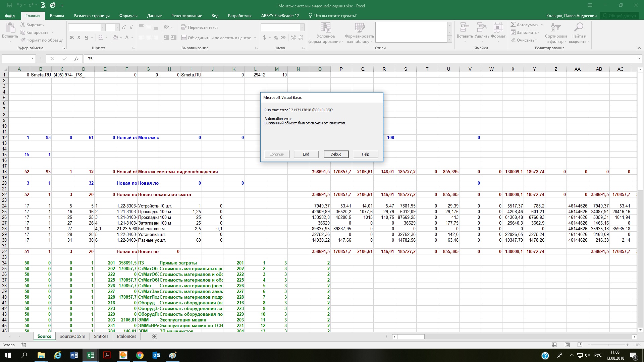Open the number format dropdown
The height and width of the screenshot is (362, 644).
click(x=302, y=27)
